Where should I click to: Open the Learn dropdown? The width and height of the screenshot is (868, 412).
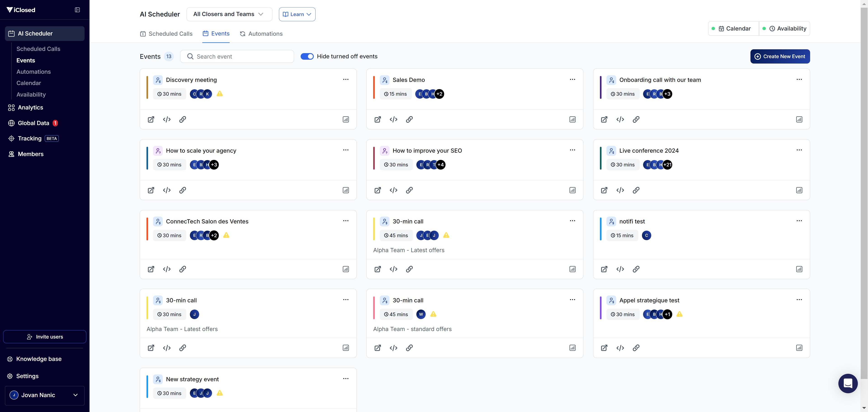click(x=297, y=14)
